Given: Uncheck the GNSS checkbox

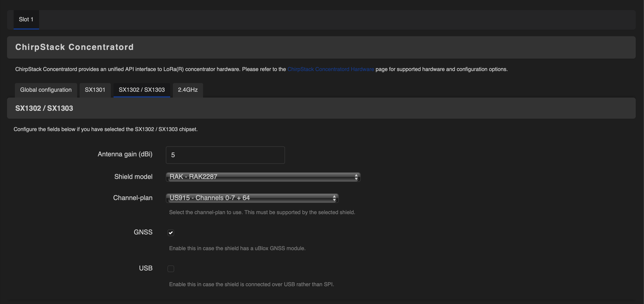Looking at the screenshot, I should pyautogui.click(x=171, y=233).
